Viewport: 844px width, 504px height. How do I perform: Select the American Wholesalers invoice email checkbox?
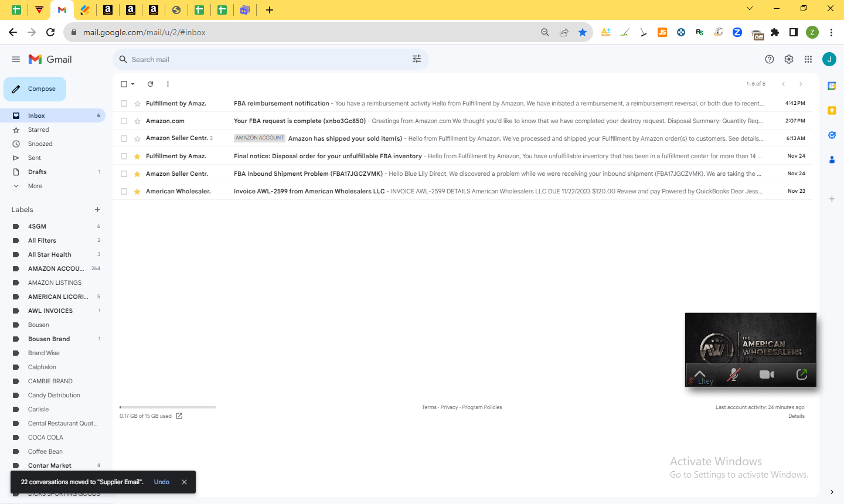124,192
